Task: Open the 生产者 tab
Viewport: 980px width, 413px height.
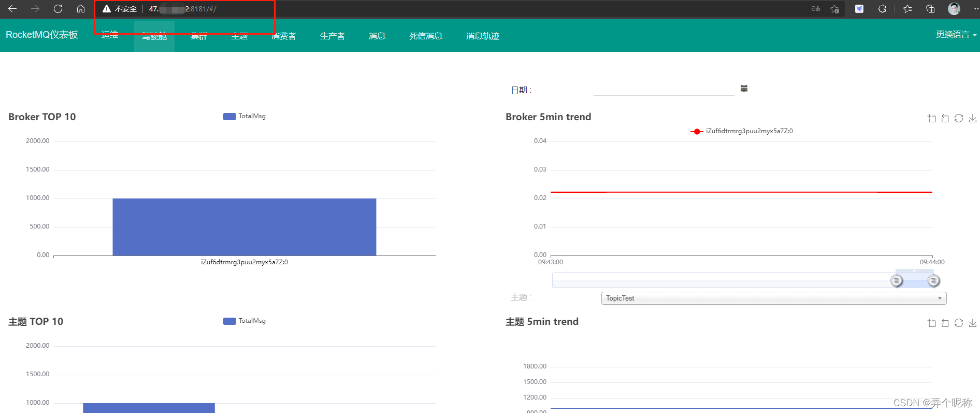Action: 333,36
